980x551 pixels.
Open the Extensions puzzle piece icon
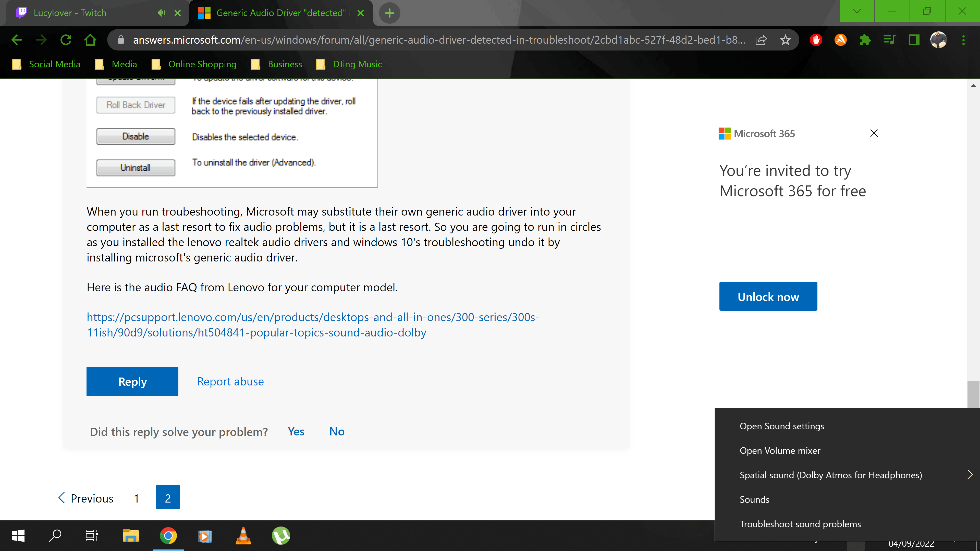click(865, 40)
